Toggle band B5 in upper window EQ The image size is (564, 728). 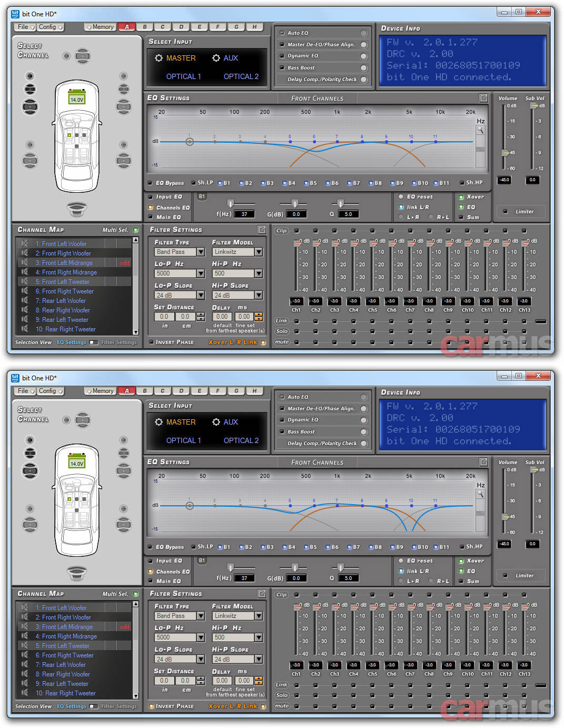pos(306,183)
